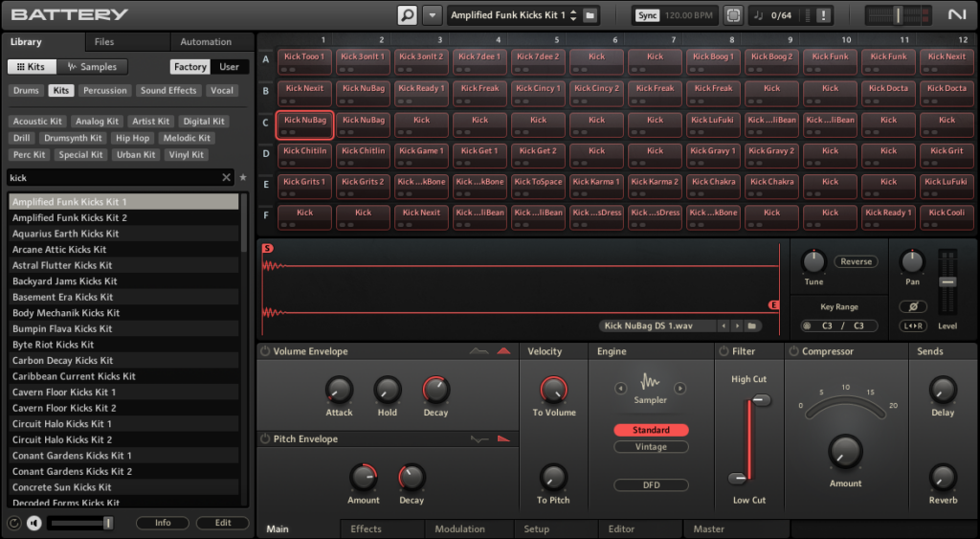Toggle the Sync tempo button
Screen dimensions: 980x539
coord(648,15)
